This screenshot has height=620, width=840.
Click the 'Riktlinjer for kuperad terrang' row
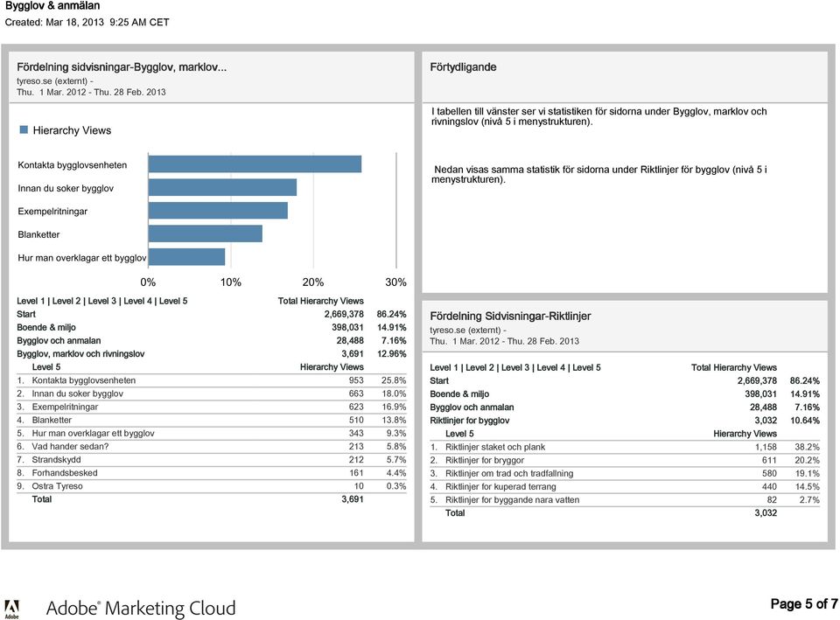coord(625,487)
